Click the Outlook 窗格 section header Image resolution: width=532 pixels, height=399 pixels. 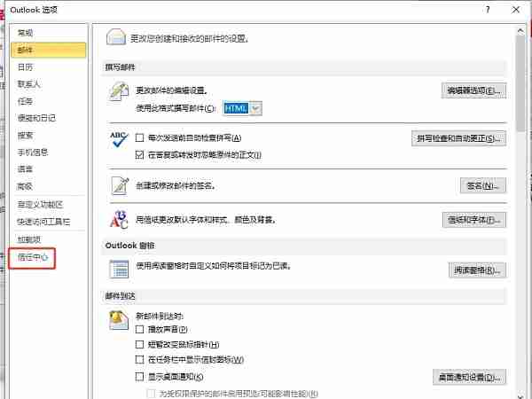click(x=130, y=246)
